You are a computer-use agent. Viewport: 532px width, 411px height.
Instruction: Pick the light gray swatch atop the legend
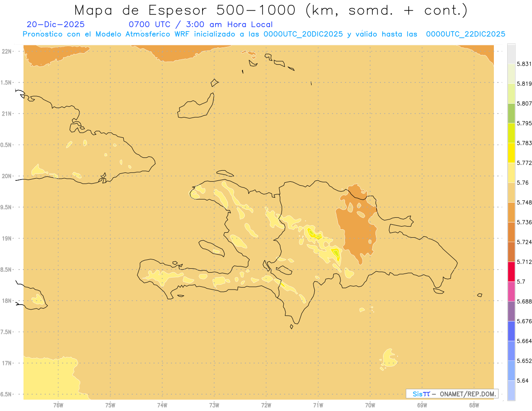(x=511, y=54)
